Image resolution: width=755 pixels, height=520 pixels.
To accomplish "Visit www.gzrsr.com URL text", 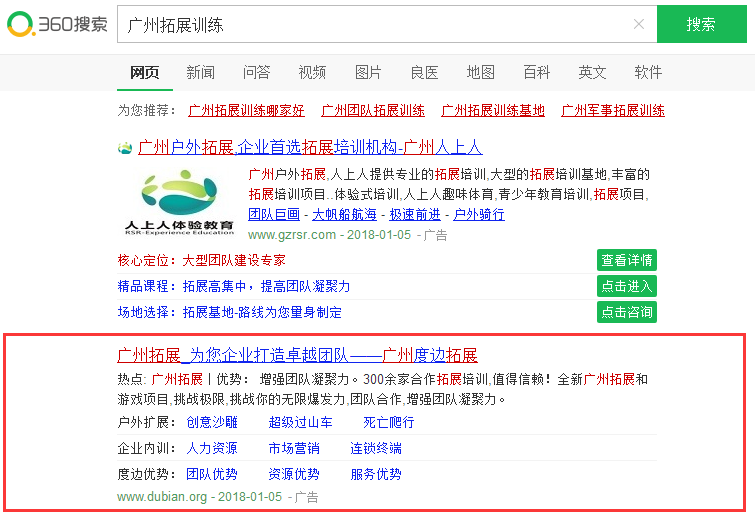I will [x=292, y=235].
